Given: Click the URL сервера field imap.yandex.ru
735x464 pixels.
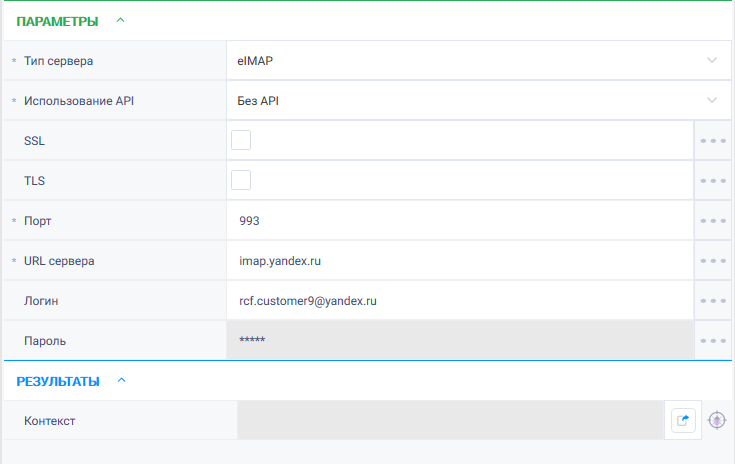Looking at the screenshot, I should [460, 261].
